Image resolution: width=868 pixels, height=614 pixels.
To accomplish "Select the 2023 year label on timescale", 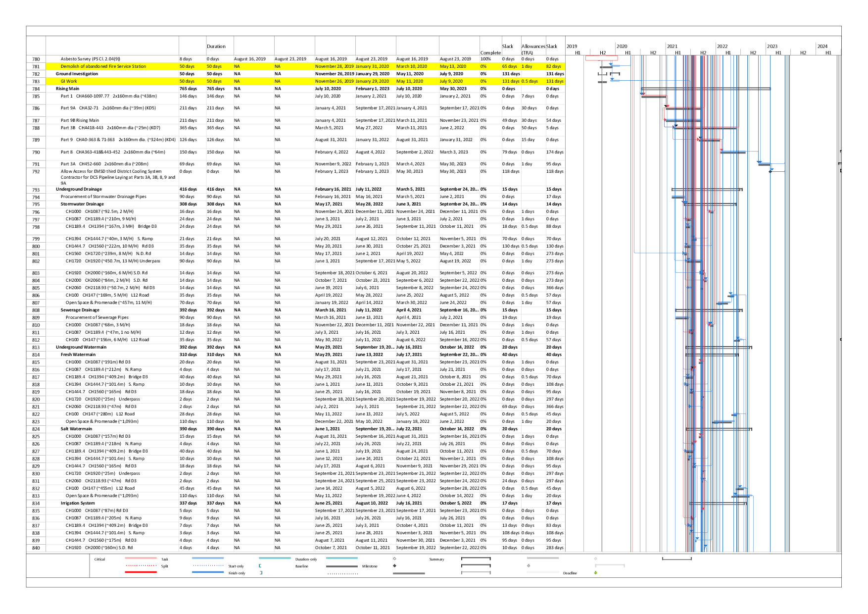I will (772, 47).
